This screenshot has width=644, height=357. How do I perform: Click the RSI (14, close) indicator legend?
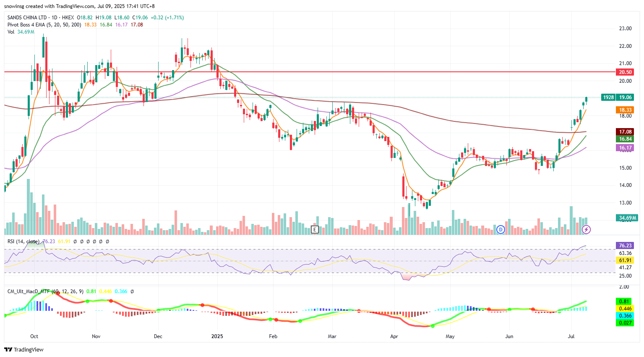23,241
